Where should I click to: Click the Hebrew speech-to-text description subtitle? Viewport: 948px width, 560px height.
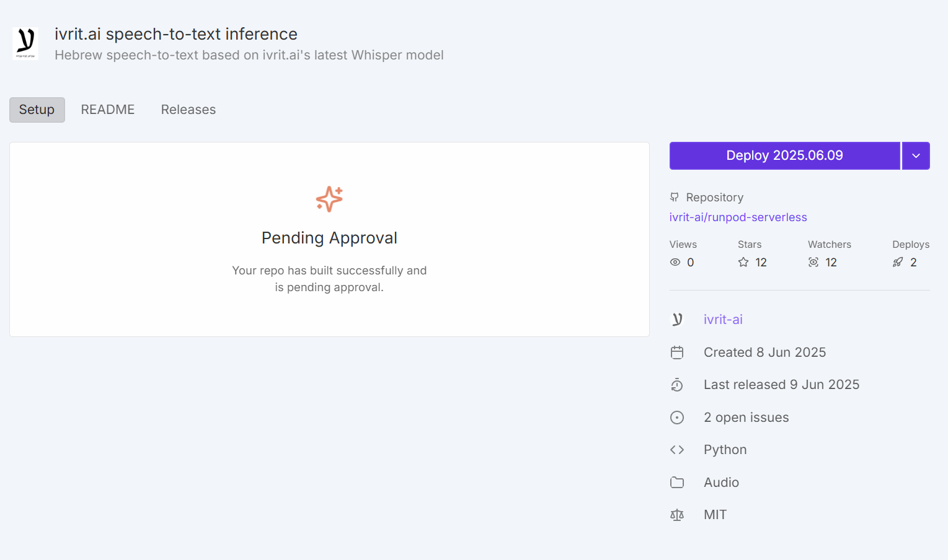tap(249, 55)
